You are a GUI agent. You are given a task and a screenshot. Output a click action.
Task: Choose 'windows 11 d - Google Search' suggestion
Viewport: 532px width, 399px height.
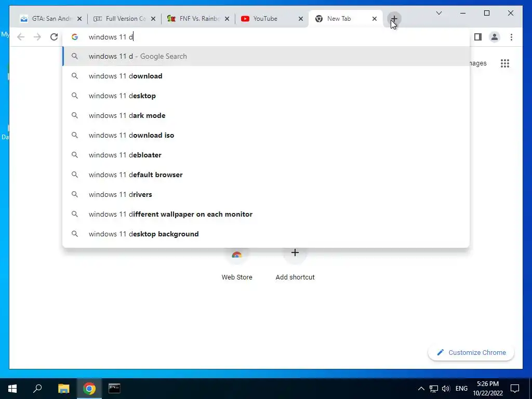[x=267, y=56]
